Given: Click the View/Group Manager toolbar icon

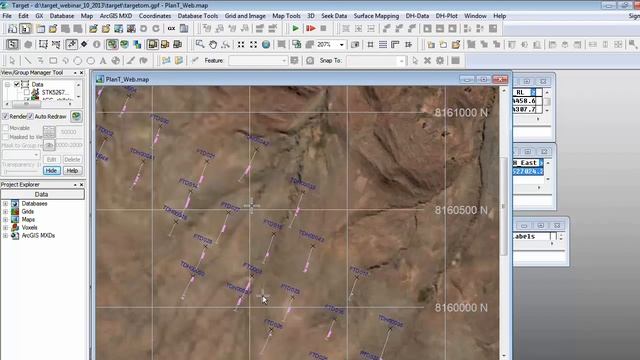Looking at the screenshot, I should [x=12, y=44].
